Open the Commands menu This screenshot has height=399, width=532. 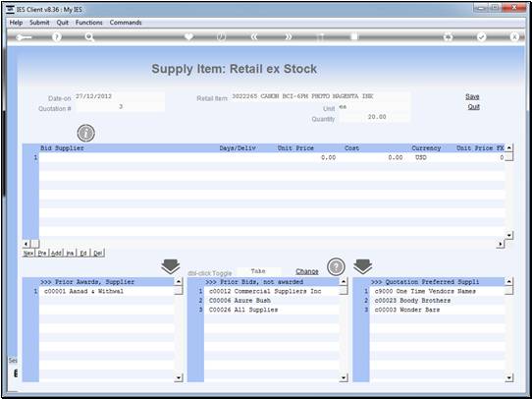point(126,23)
